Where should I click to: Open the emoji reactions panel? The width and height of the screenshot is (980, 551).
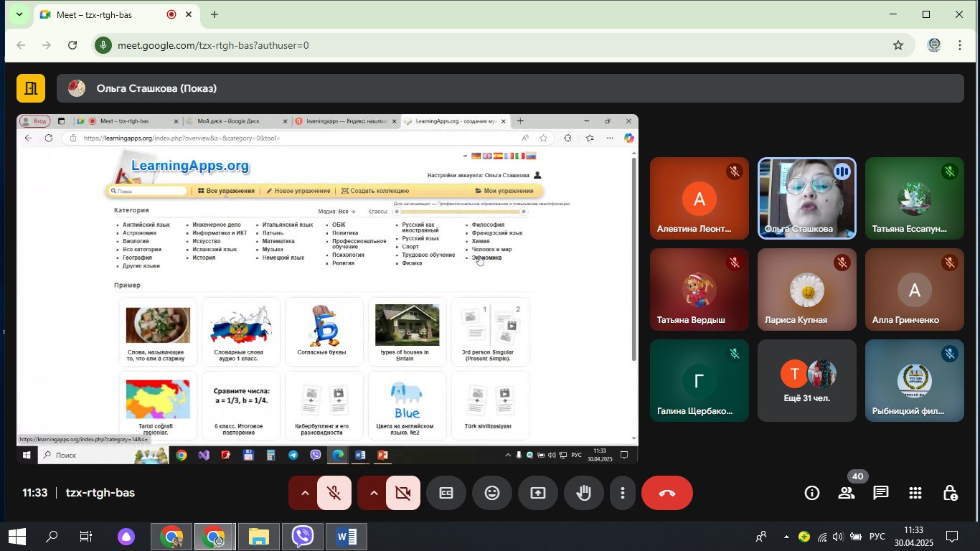click(492, 493)
